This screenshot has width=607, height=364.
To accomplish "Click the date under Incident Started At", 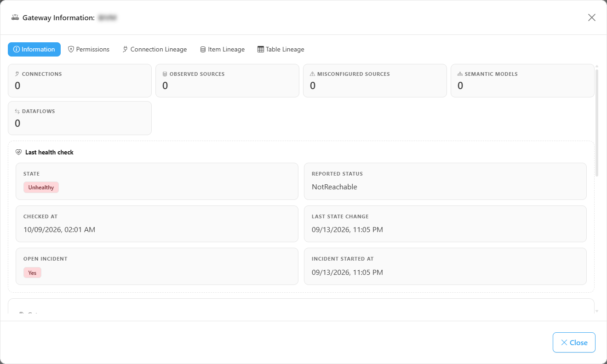I will click(347, 273).
